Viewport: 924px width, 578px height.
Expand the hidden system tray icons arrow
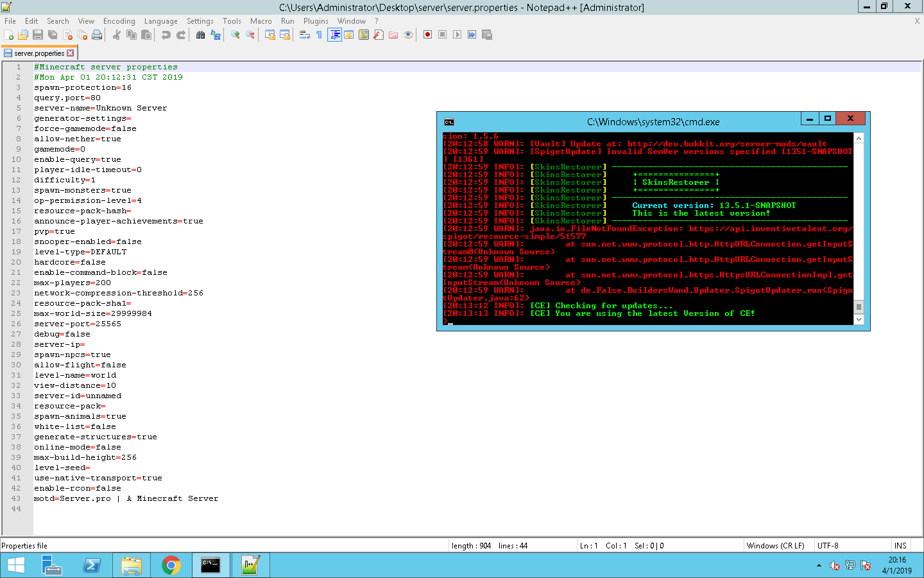pyautogui.click(x=819, y=566)
